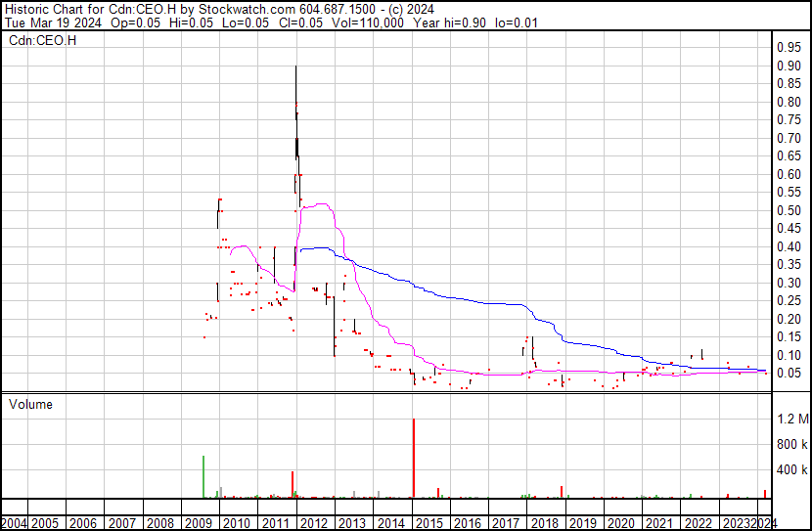Click the 0.55 price axis value

click(x=789, y=193)
